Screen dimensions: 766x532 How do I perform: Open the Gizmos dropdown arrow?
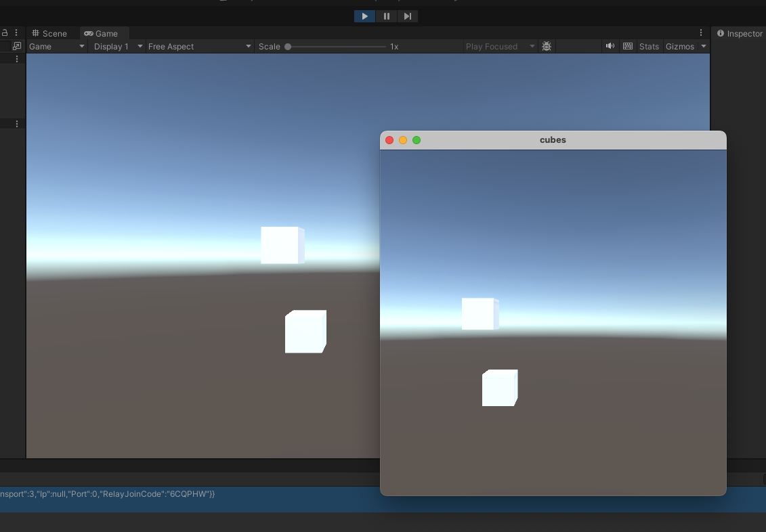point(704,47)
